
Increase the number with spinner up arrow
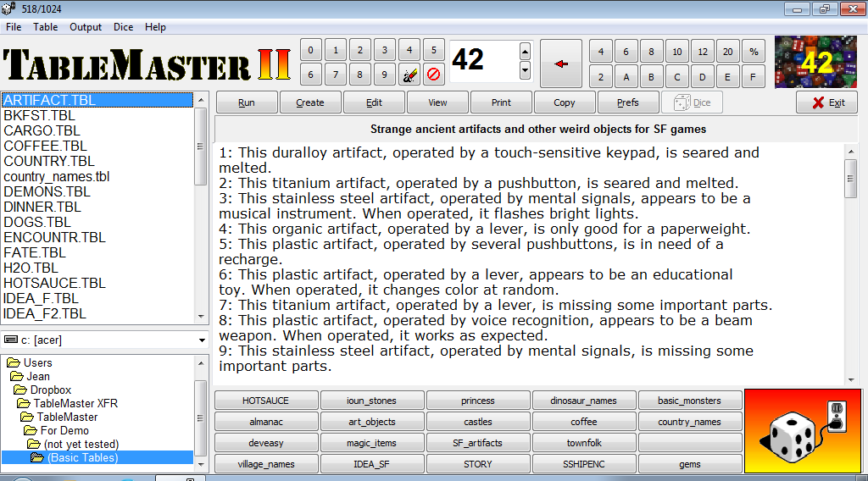click(525, 52)
